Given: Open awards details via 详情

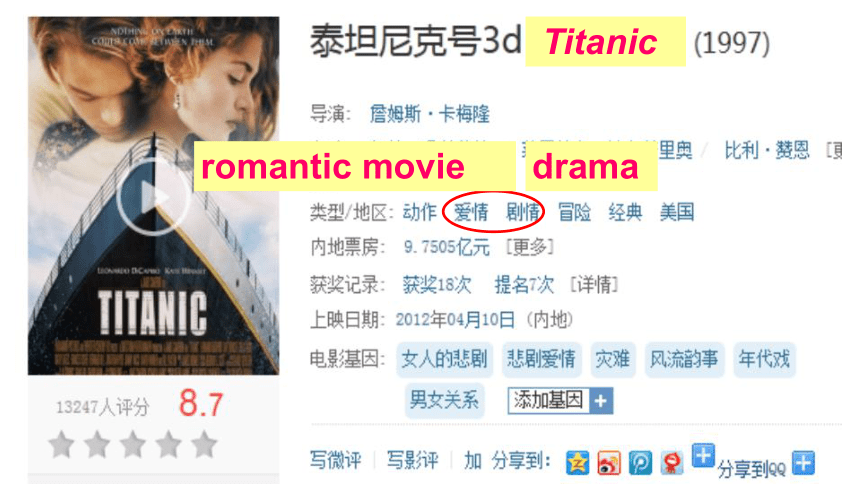Looking at the screenshot, I should point(594,284).
